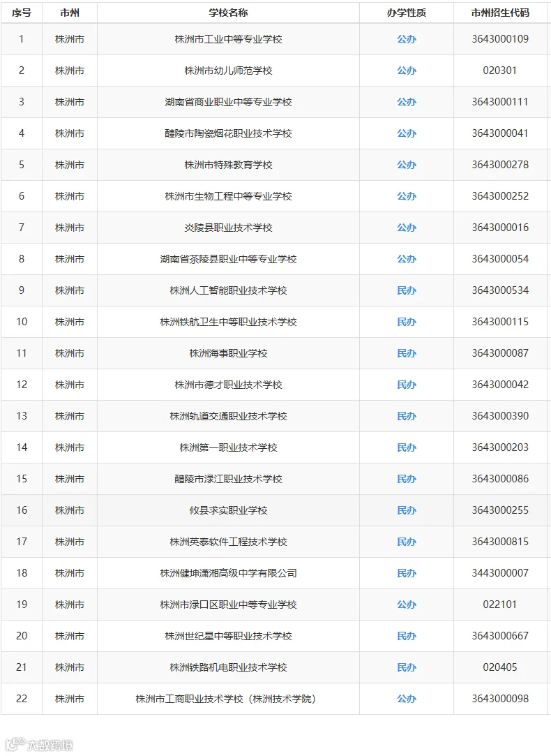The width and height of the screenshot is (551, 756).
Task: Select school name 攸县求实职业学校
Action: 228,510
